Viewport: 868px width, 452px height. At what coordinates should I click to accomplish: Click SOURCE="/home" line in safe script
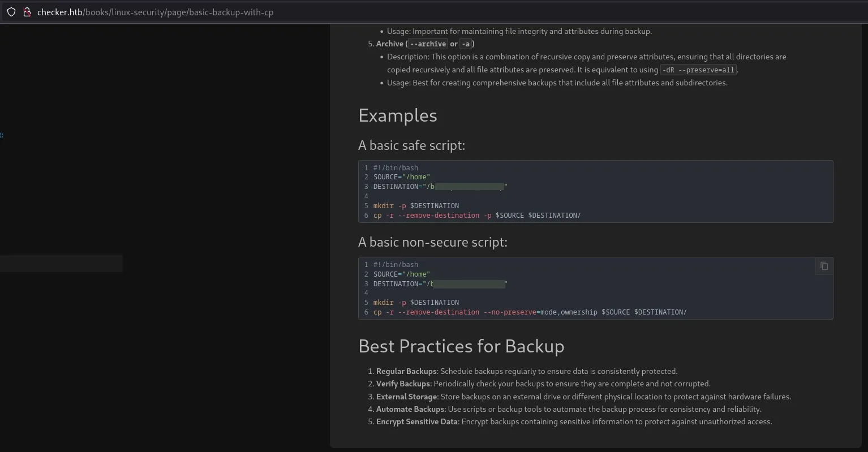point(402,177)
